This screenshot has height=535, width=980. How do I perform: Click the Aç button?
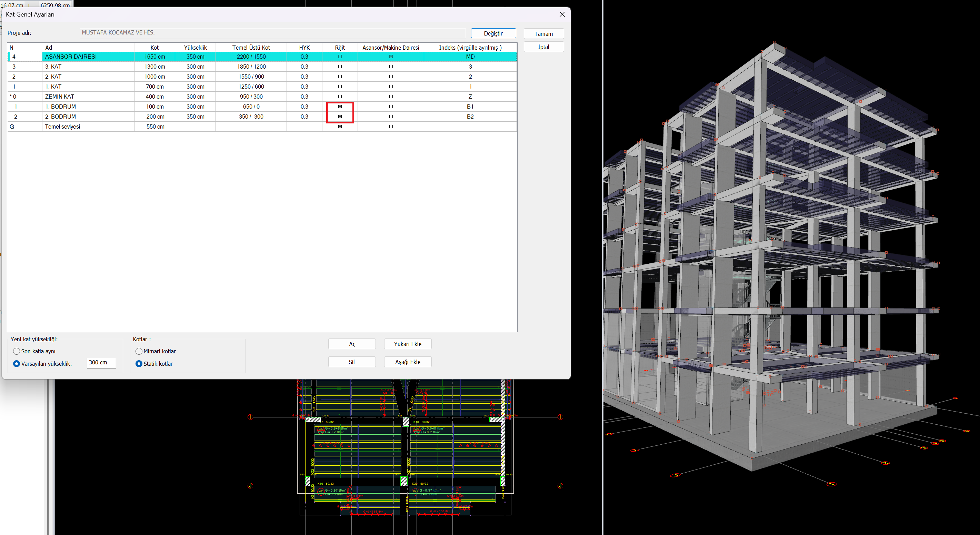pos(352,344)
